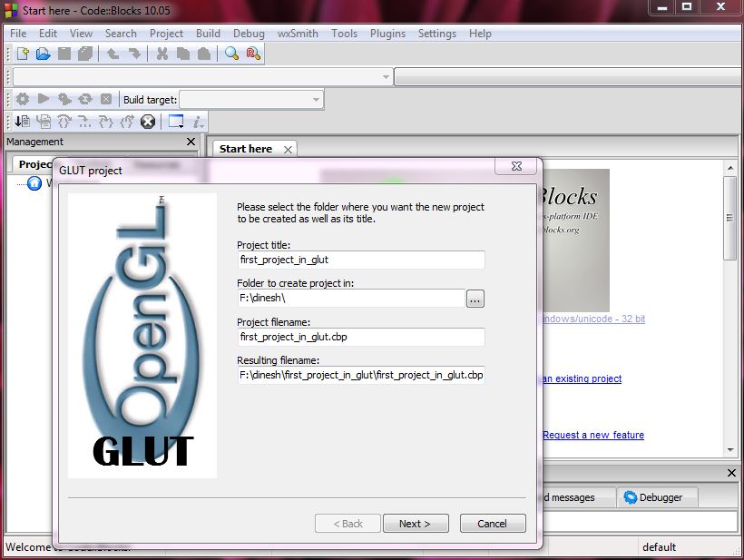This screenshot has height=560, width=744.
Task: Open the Debugging windows icon
Action: pos(176,122)
